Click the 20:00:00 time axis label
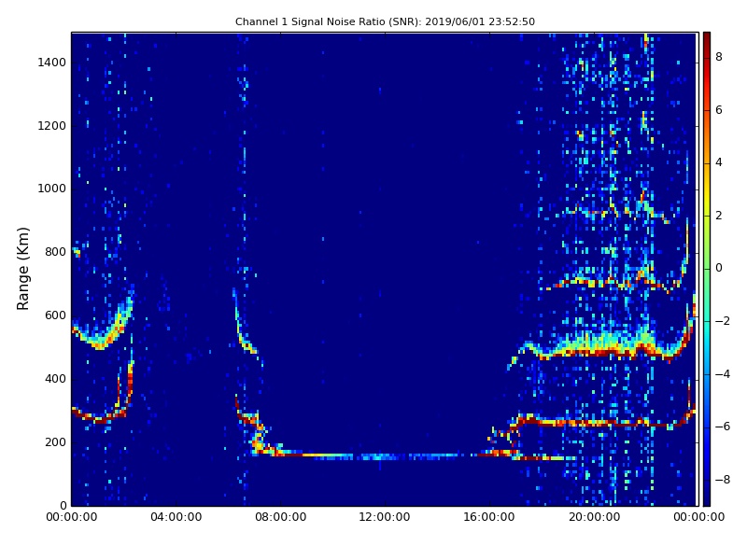The height and width of the screenshot is (560, 747). pyautogui.click(x=594, y=517)
